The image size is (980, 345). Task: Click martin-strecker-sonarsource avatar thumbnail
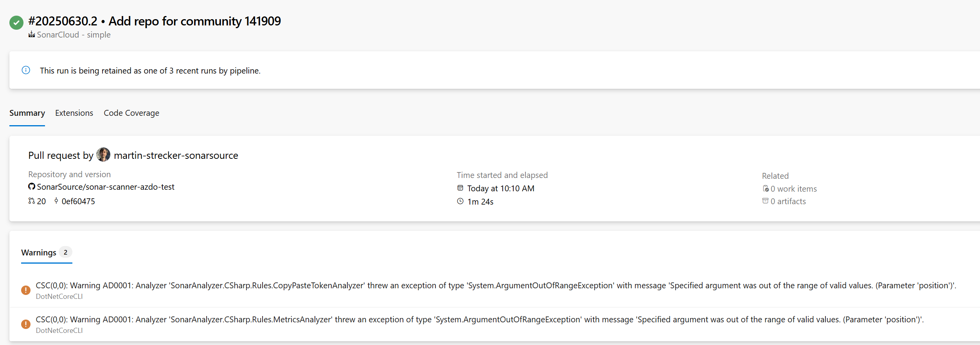click(103, 155)
